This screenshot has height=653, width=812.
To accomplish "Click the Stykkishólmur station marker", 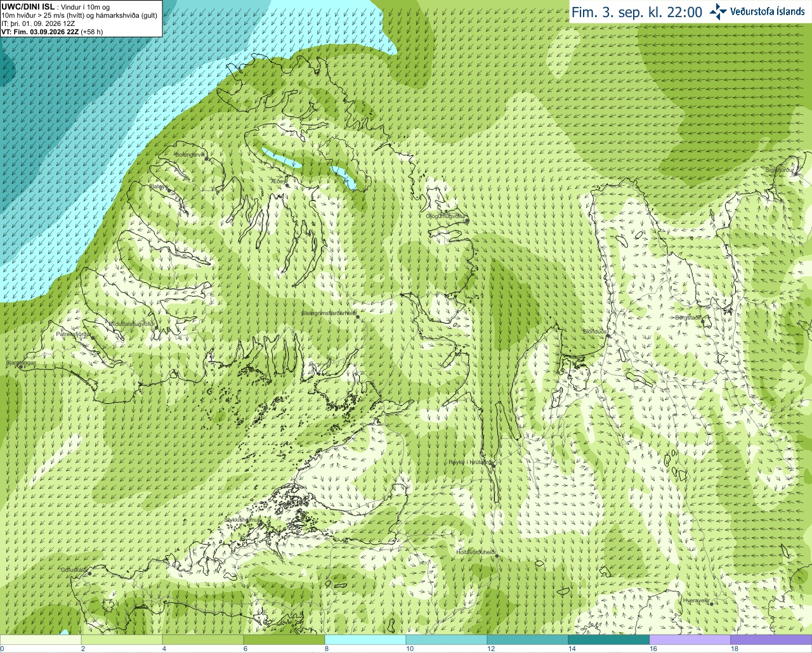I will pyautogui.click(x=259, y=525).
